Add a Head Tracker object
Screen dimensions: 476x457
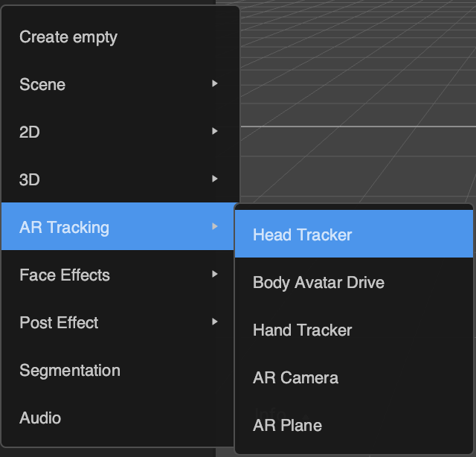pos(354,234)
